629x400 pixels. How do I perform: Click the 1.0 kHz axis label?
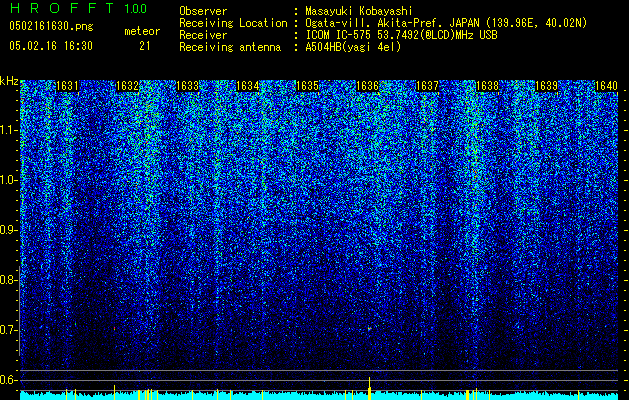[x=9, y=180]
